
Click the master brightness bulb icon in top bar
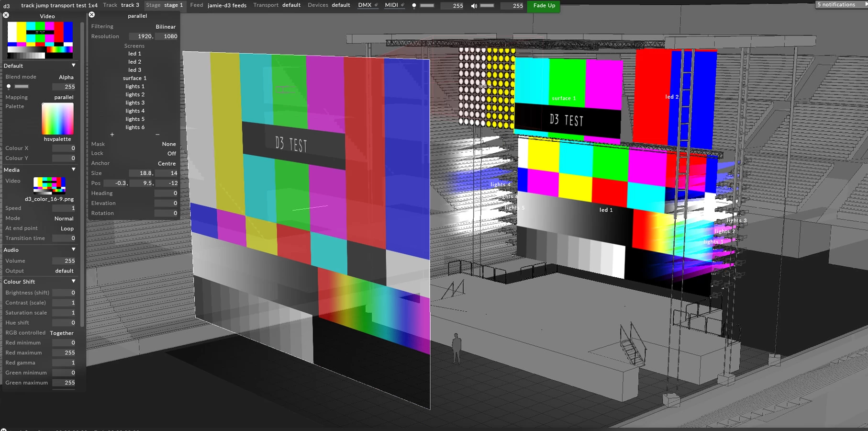(x=414, y=6)
